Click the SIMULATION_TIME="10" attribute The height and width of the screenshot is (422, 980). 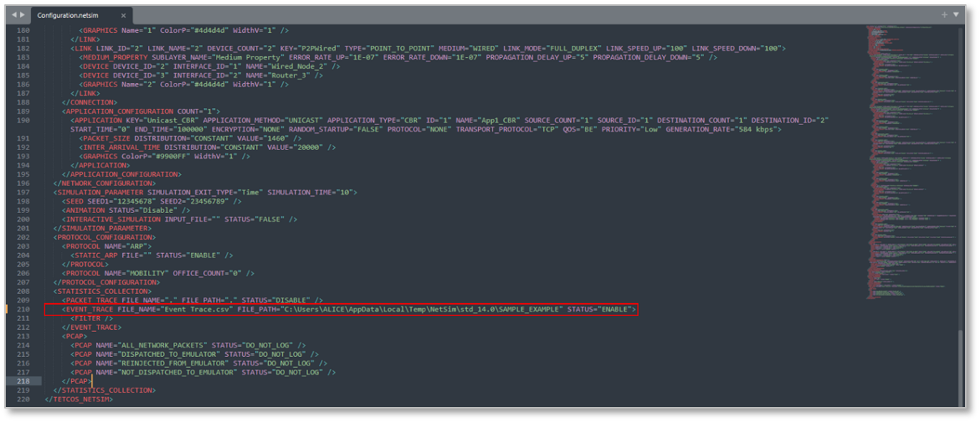coord(312,192)
